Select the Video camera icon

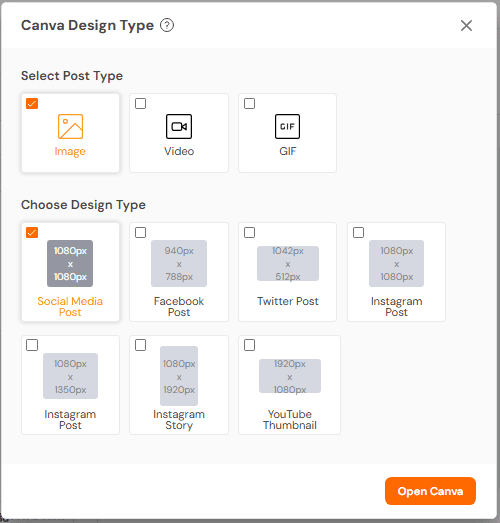tap(179, 126)
